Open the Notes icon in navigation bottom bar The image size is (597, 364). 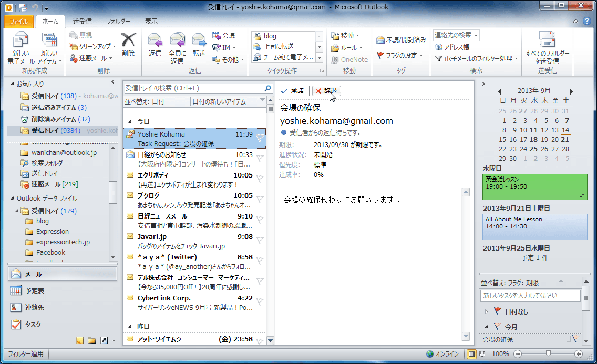(x=79, y=340)
